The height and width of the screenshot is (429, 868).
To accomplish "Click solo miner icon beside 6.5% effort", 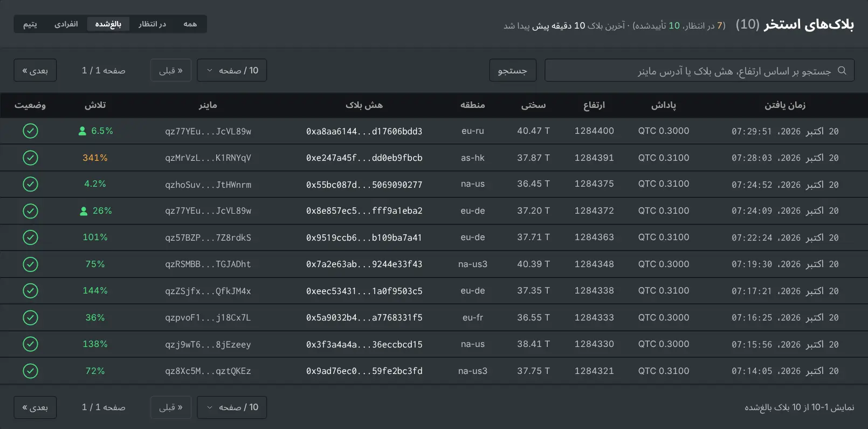I will tap(82, 131).
